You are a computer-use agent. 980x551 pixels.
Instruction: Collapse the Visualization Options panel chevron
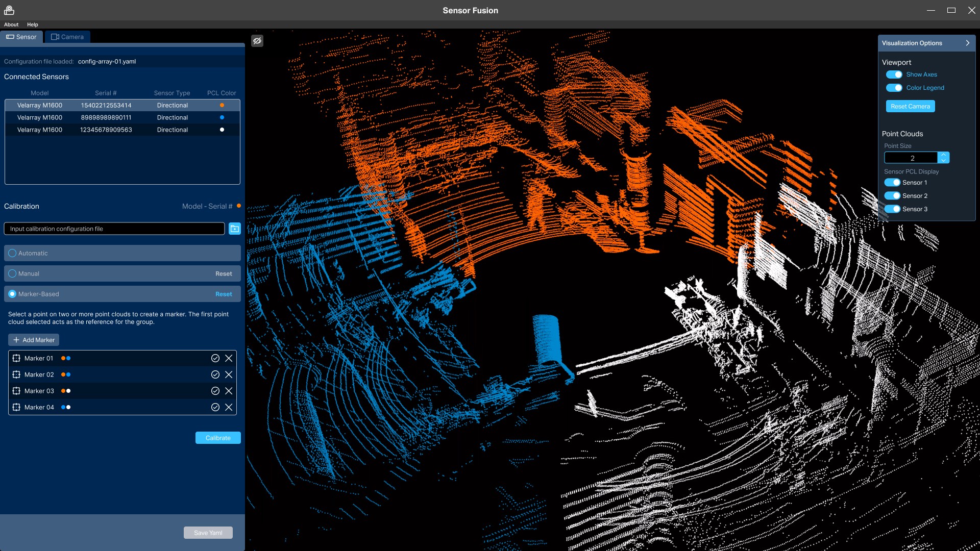pyautogui.click(x=967, y=43)
